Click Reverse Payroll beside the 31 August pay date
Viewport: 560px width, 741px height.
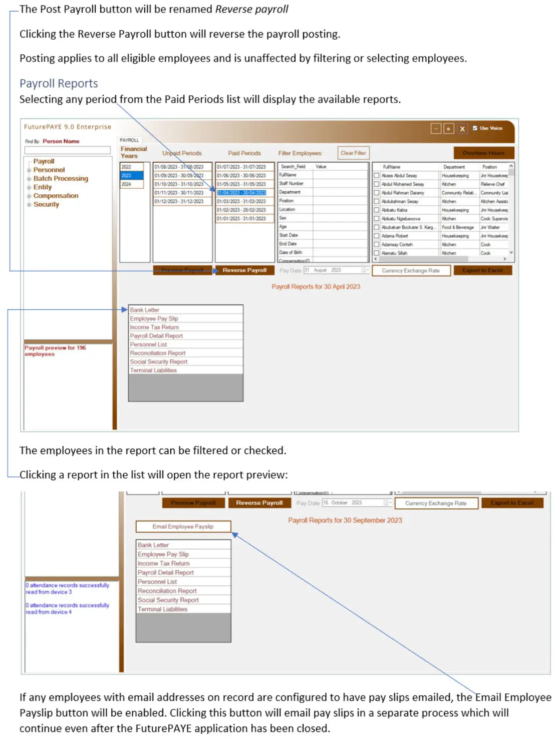(x=244, y=270)
